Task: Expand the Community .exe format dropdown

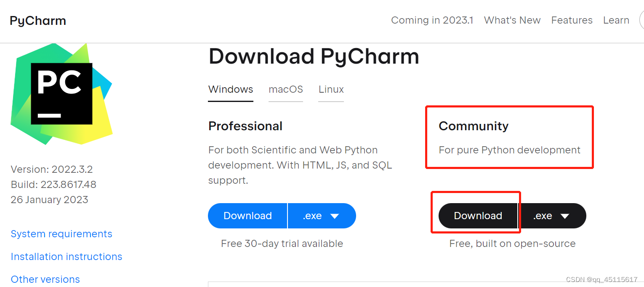Action: (553, 215)
